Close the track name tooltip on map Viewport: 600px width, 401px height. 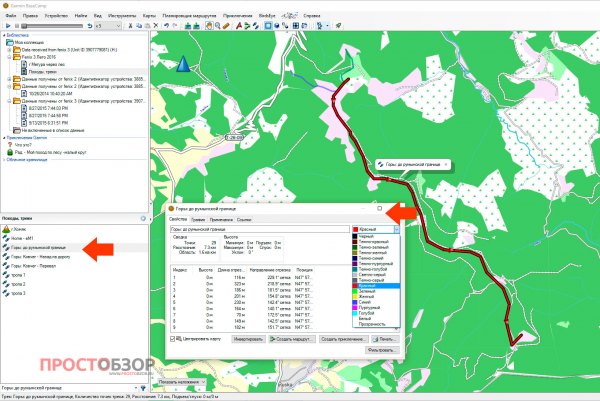click(446, 164)
